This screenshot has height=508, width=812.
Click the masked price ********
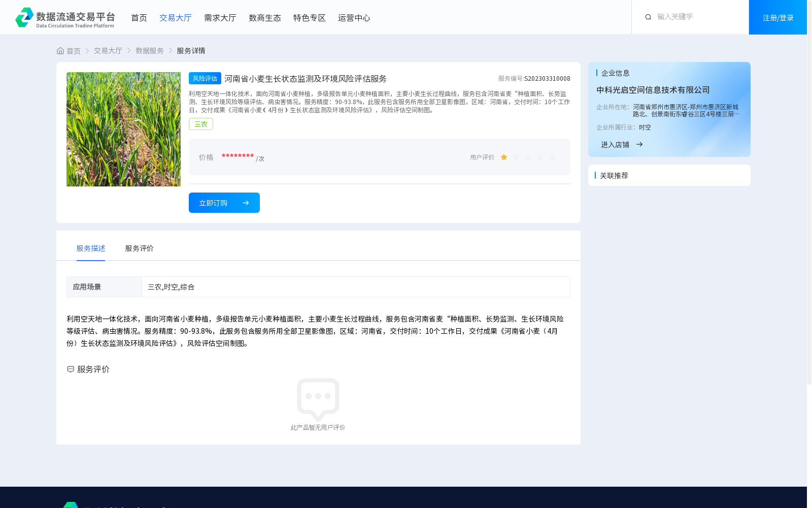point(238,156)
